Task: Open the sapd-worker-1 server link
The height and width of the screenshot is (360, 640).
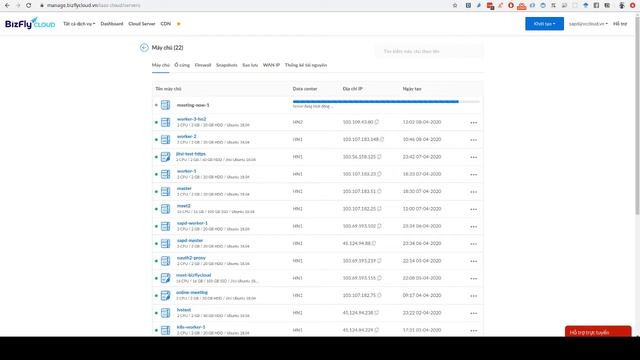Action: (x=192, y=223)
